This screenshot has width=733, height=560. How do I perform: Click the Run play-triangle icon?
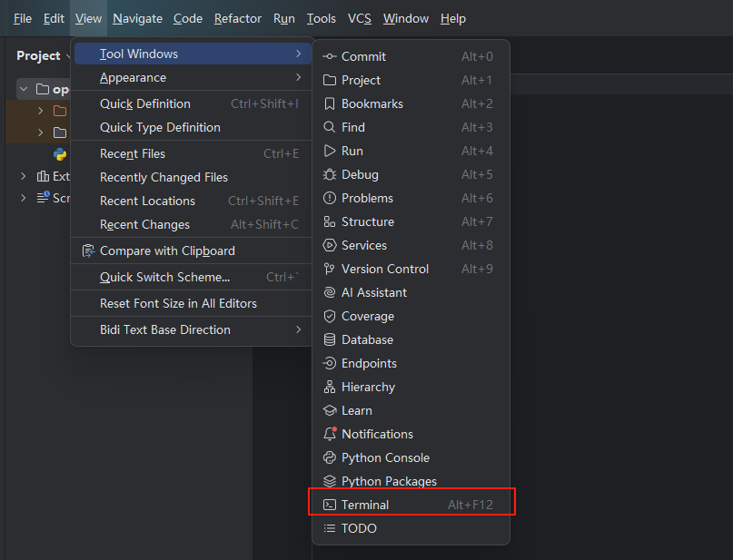(330, 151)
